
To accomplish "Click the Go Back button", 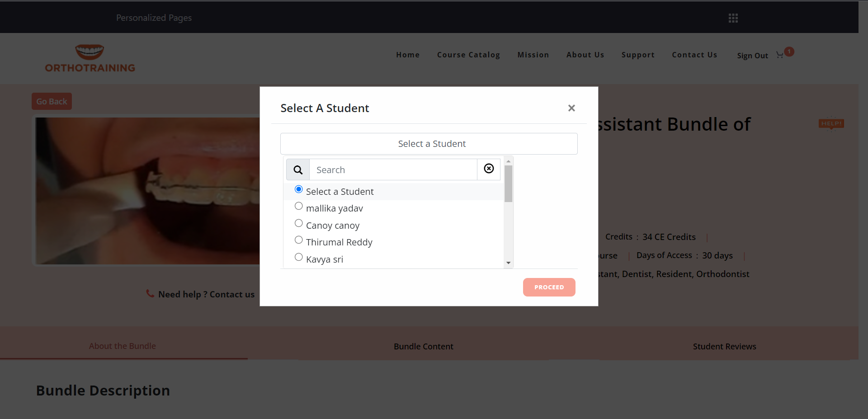I will (x=52, y=102).
